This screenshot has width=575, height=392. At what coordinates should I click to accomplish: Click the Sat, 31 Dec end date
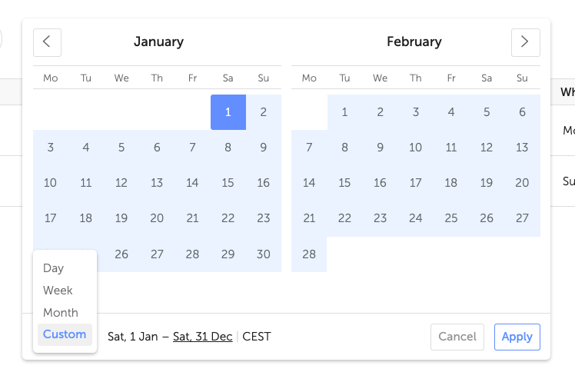click(202, 337)
